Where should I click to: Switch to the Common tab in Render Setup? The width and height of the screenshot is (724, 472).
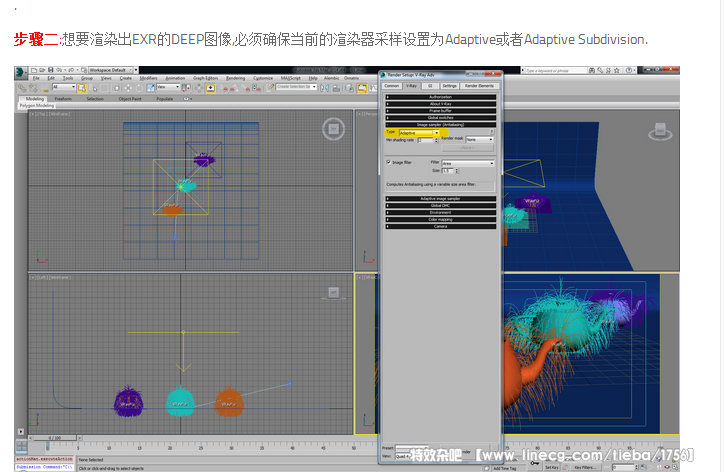tap(392, 86)
